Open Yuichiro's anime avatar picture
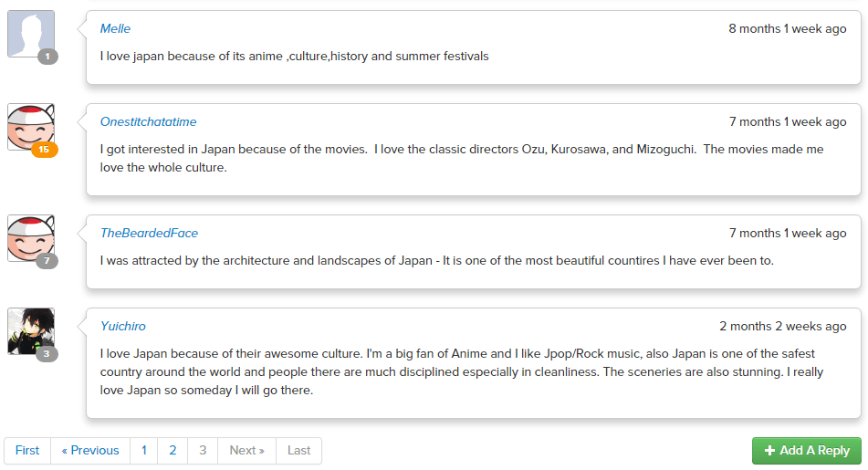Screen dimensions: 868x470 pyautogui.click(x=31, y=331)
